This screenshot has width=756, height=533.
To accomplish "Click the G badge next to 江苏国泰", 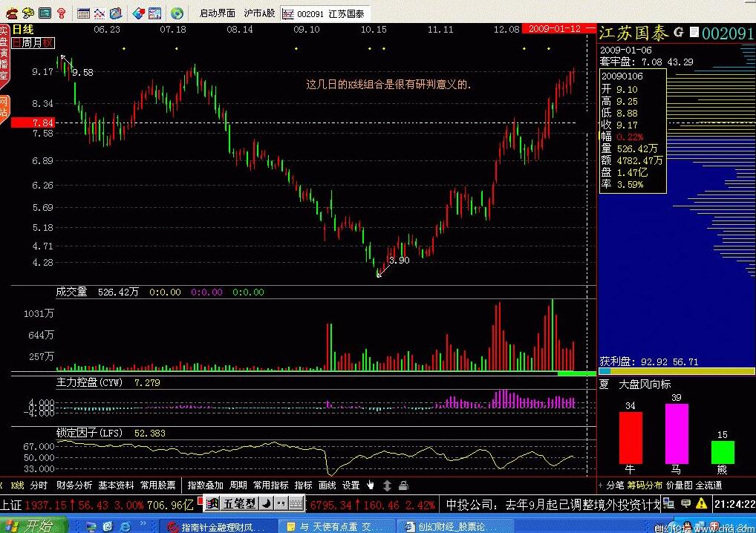I will tap(679, 32).
